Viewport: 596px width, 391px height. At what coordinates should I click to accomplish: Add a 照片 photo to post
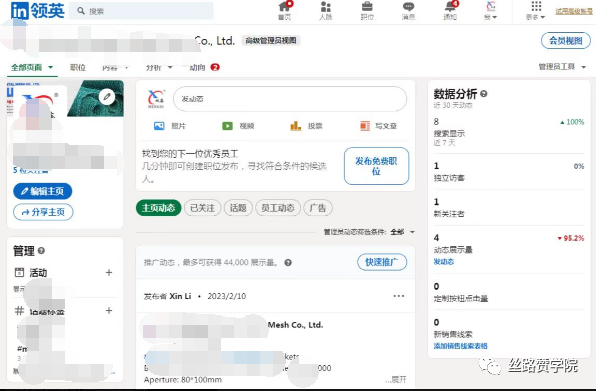point(170,126)
